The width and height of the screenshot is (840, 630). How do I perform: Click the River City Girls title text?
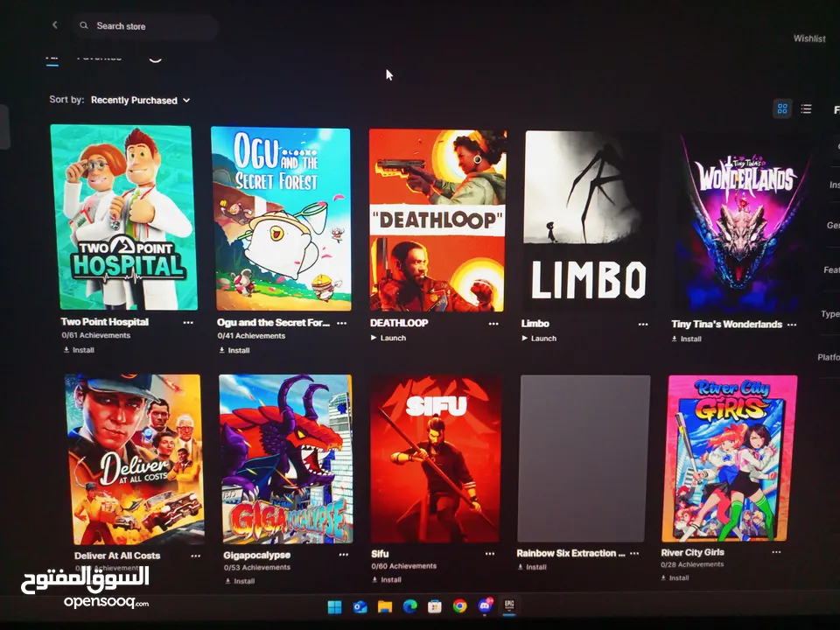(x=692, y=552)
